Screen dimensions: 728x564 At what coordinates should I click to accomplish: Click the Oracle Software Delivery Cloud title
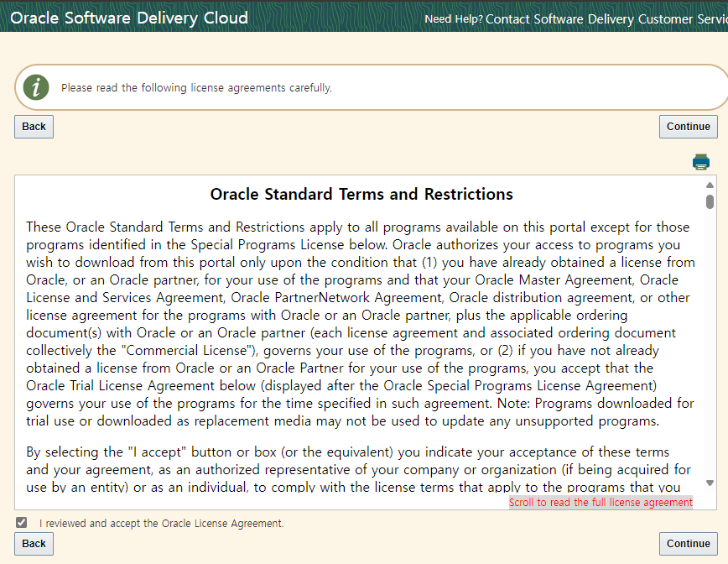coord(129,18)
